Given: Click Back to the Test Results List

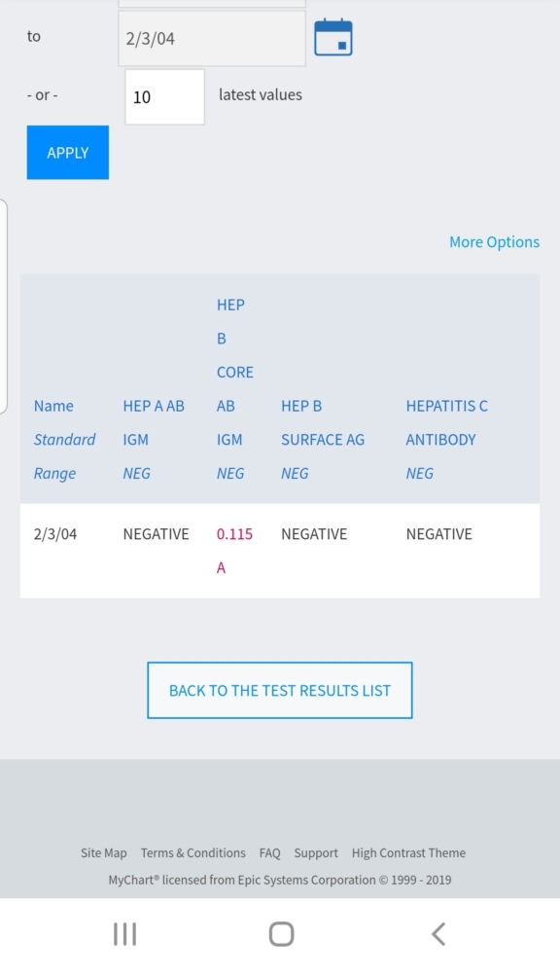Looking at the screenshot, I should pyautogui.click(x=280, y=691).
